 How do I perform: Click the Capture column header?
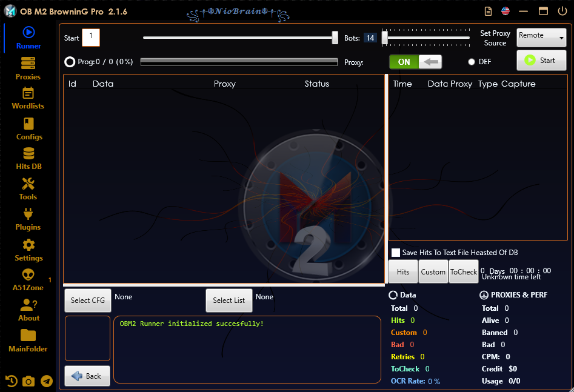tap(518, 84)
